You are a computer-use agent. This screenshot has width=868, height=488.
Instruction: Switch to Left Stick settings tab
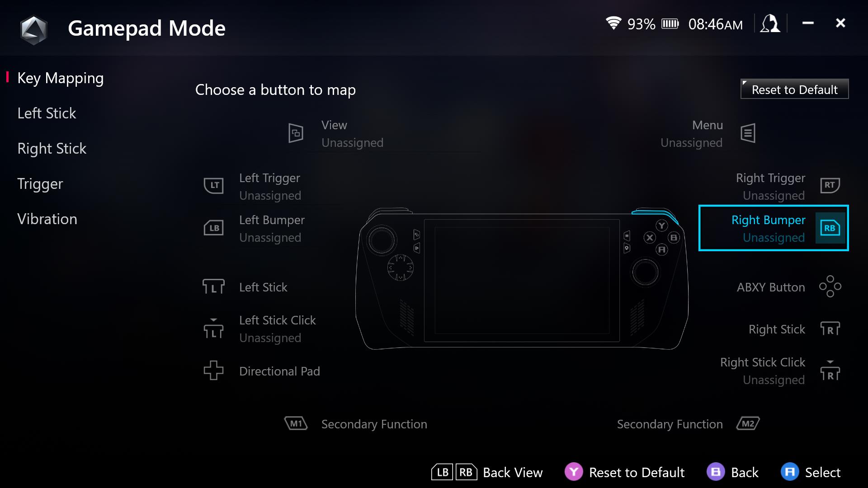[46, 113]
